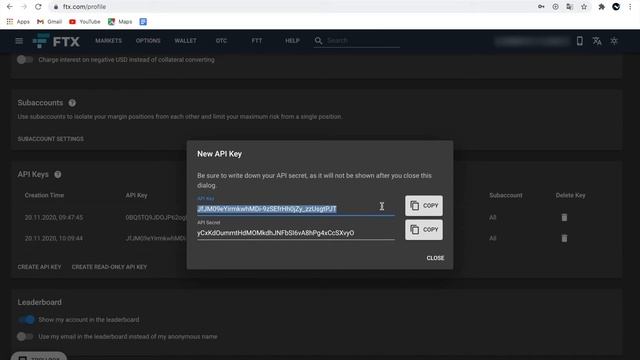Open the blue document bookmark icon
Image resolution: width=640 pixels, height=360 pixels.
[x=143, y=22]
